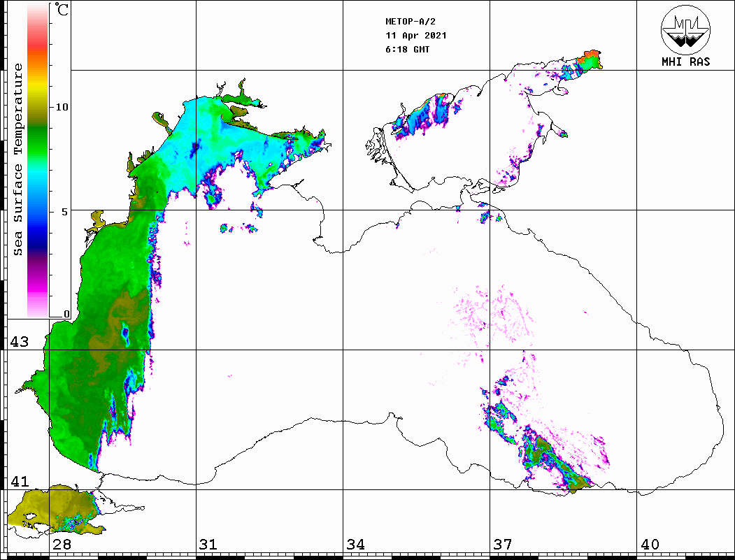Click the longitude label '34'
735x560 pixels.
click(x=356, y=544)
